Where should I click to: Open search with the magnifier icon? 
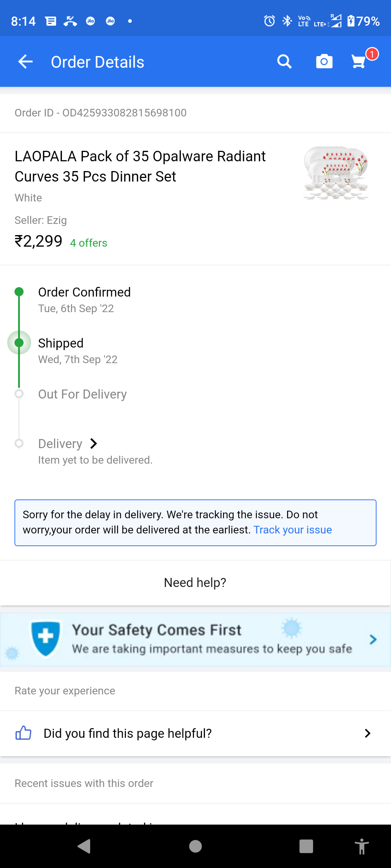point(285,62)
